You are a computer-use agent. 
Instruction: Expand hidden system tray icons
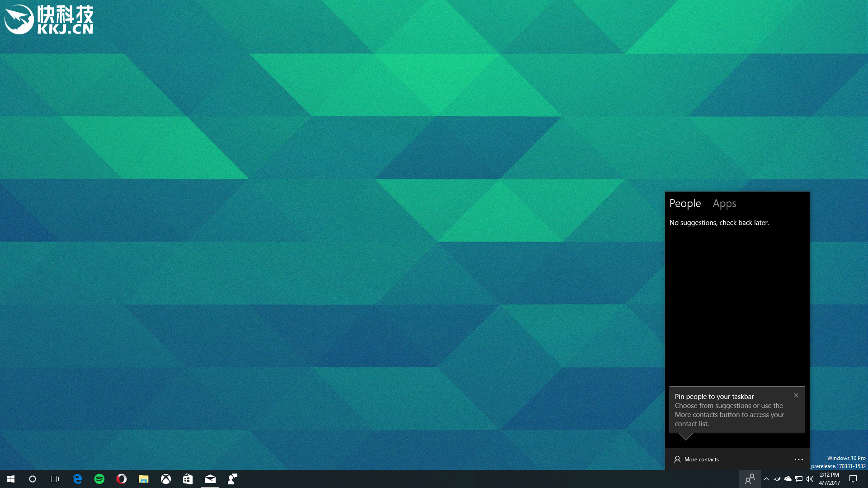[x=766, y=479]
